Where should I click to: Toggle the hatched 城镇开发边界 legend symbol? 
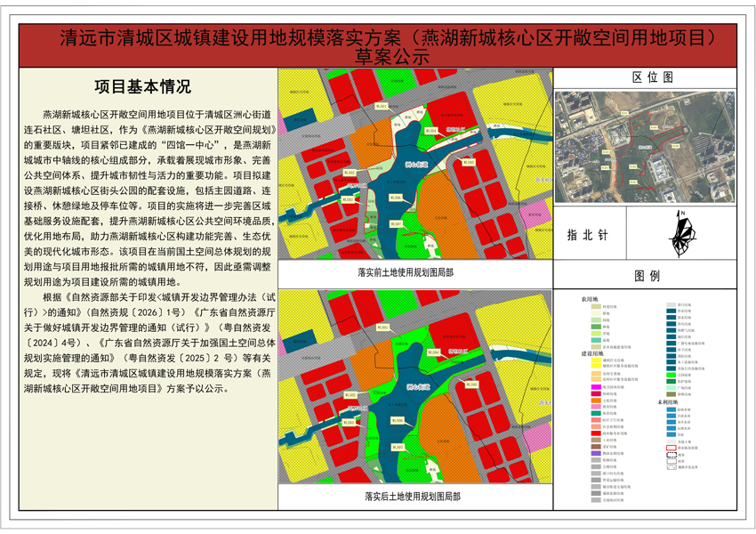(670, 468)
